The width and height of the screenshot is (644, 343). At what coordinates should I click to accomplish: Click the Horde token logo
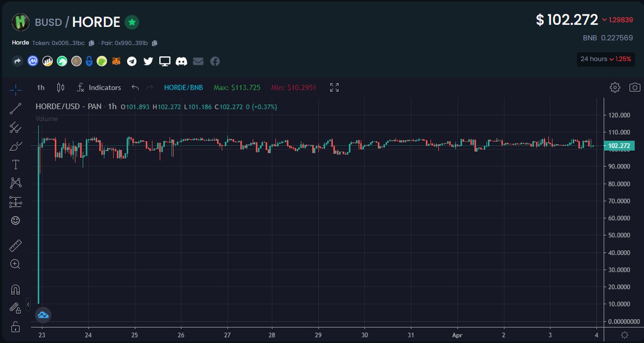pyautogui.click(x=21, y=22)
